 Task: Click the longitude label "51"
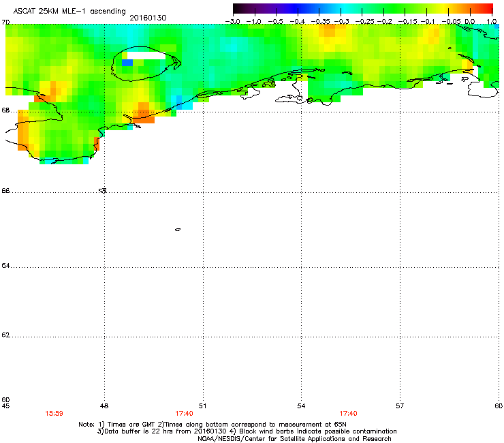coord(202,406)
